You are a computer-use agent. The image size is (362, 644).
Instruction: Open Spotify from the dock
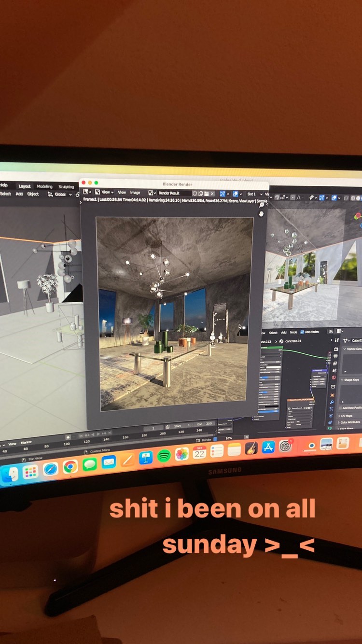click(x=164, y=455)
